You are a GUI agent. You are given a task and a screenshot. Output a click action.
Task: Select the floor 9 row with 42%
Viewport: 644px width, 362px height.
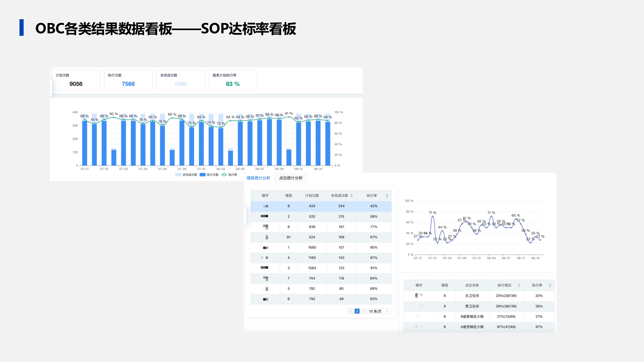pyautogui.click(x=321, y=206)
